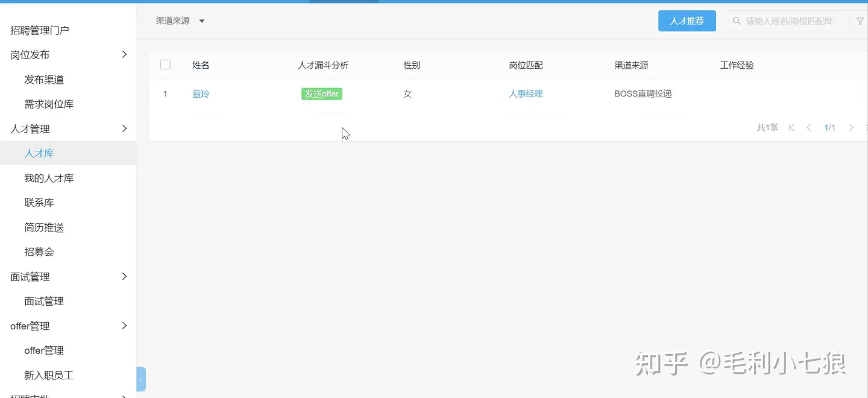Image resolution: width=868 pixels, height=398 pixels.
Task: Go to first page icon
Action: coord(791,127)
